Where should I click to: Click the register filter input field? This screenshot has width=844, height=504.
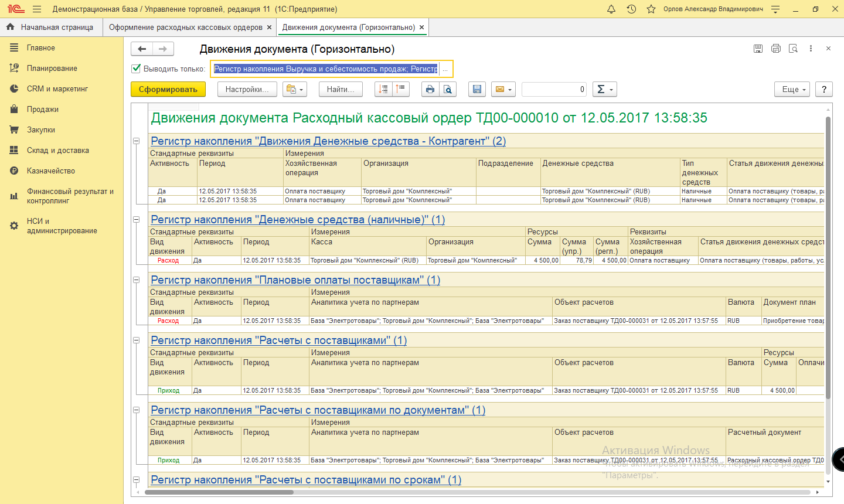point(325,69)
